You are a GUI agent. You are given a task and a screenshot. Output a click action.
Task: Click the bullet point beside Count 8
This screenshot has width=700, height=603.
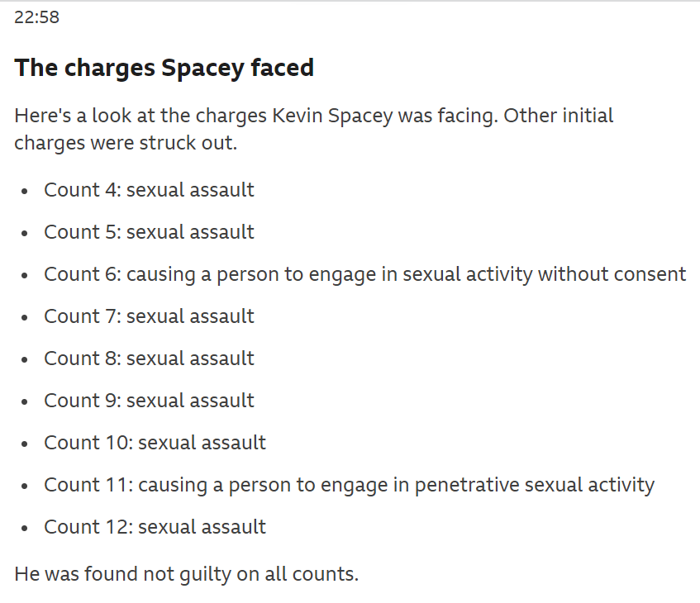pyautogui.click(x=25, y=360)
